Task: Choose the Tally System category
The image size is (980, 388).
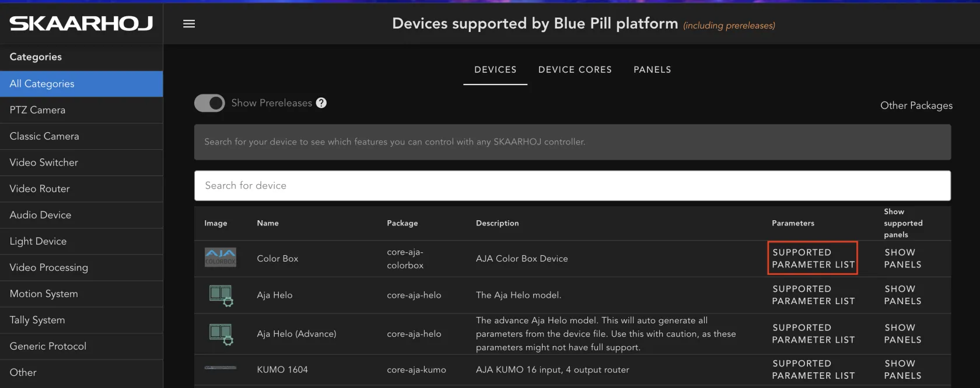Action: point(81,320)
